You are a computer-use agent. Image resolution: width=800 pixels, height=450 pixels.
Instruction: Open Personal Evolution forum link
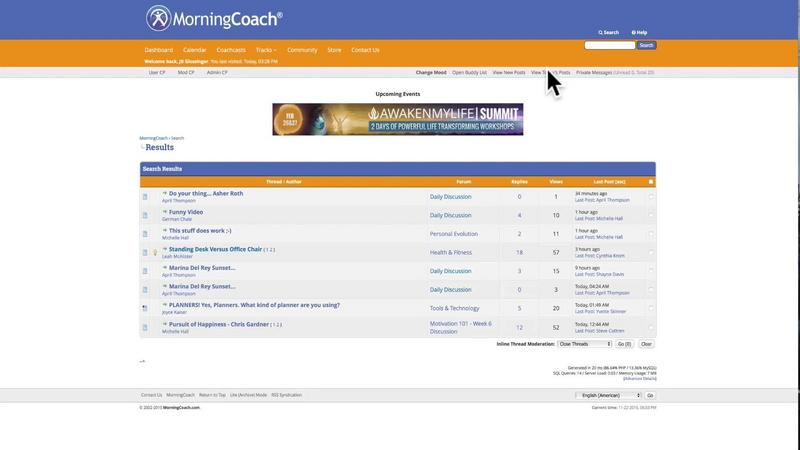click(454, 234)
